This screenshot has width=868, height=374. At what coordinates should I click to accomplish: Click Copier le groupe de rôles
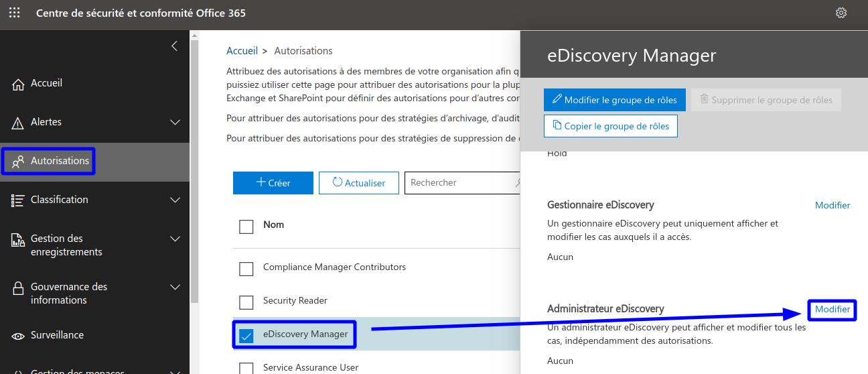611,126
